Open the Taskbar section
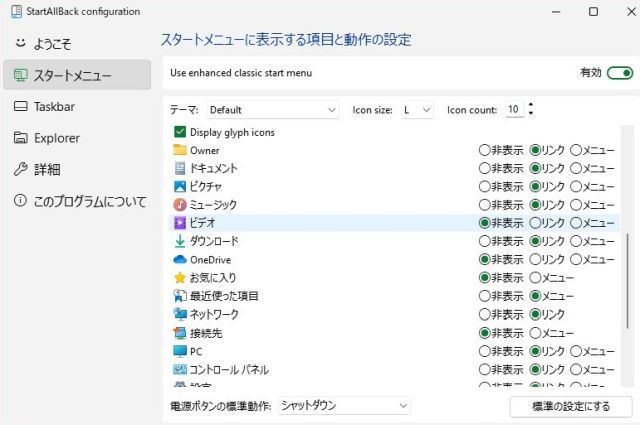Viewport: 640px width, 425px height. pos(77,107)
